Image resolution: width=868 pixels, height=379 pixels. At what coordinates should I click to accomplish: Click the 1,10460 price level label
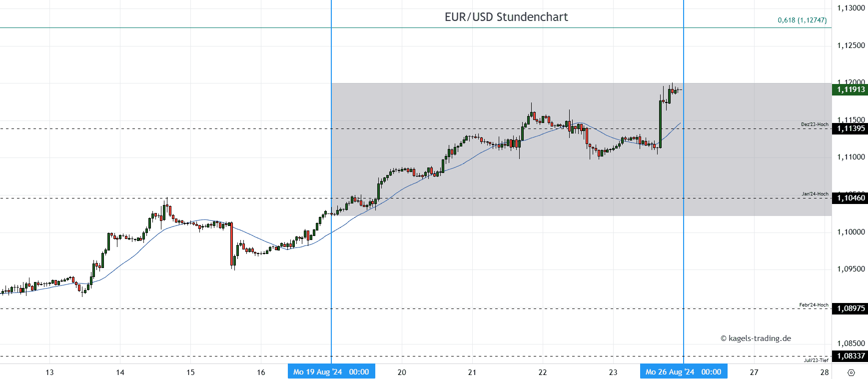(850, 198)
